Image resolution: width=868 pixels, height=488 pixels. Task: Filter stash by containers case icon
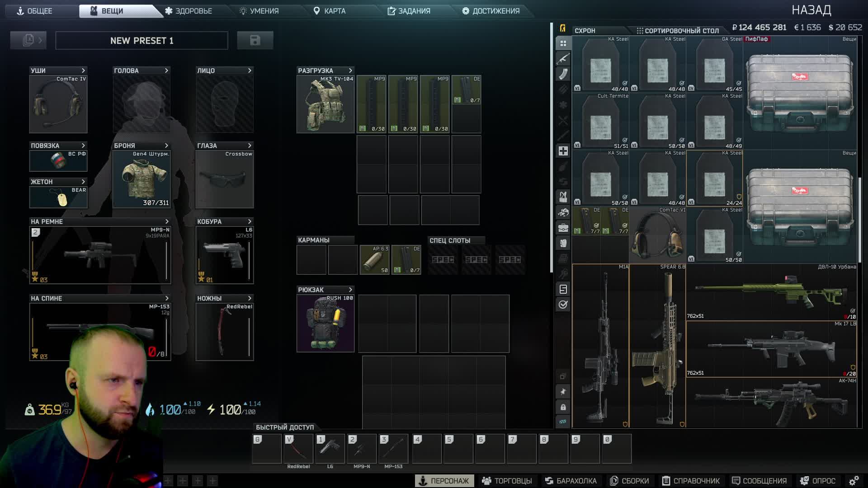click(563, 228)
